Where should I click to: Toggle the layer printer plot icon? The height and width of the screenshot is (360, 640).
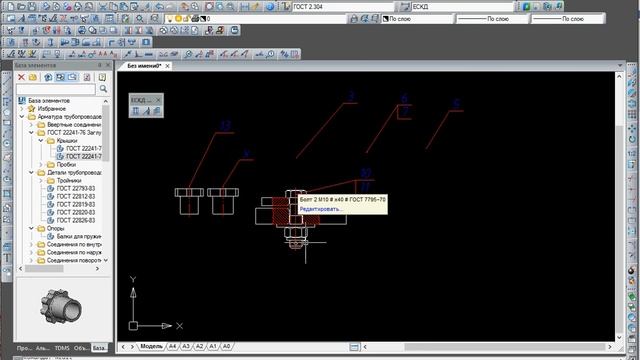(x=195, y=18)
